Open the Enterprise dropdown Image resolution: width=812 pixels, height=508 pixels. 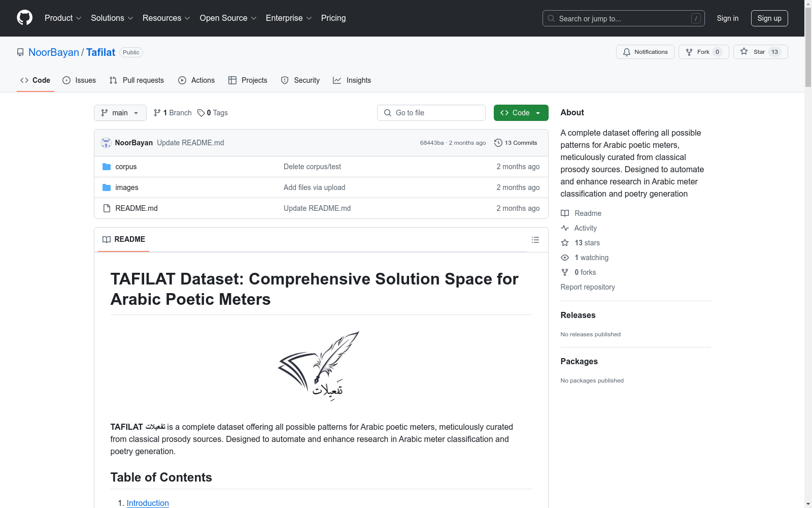tap(289, 18)
